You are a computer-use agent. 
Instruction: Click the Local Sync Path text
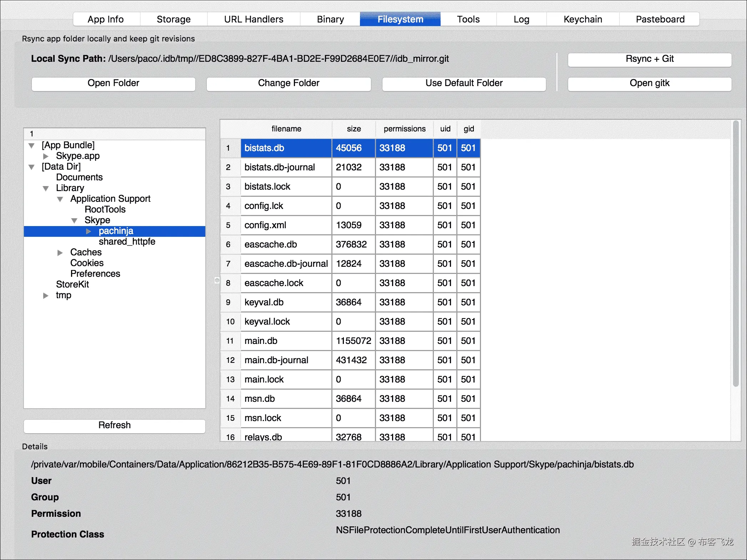click(x=240, y=59)
